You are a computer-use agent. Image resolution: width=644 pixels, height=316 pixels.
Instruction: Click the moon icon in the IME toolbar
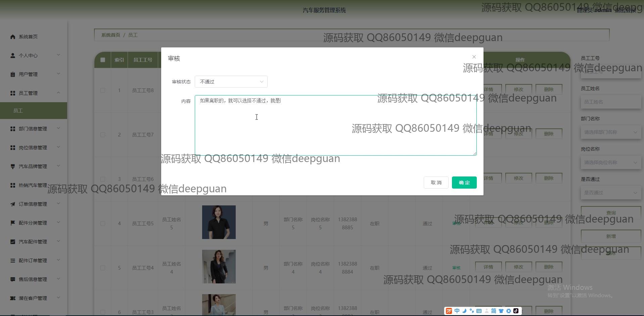pos(464,311)
